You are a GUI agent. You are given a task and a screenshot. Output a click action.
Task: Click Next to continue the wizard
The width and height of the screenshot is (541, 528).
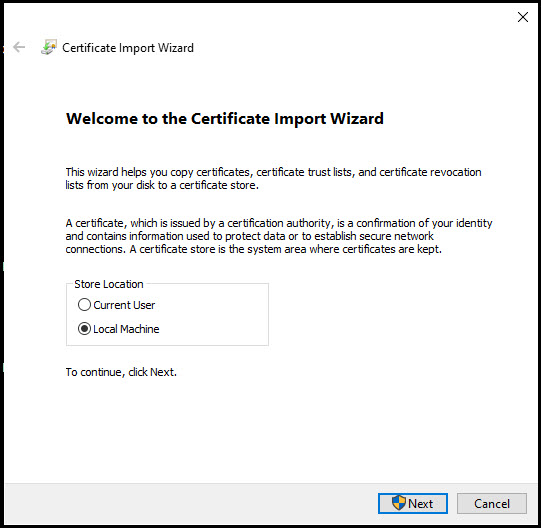click(413, 503)
